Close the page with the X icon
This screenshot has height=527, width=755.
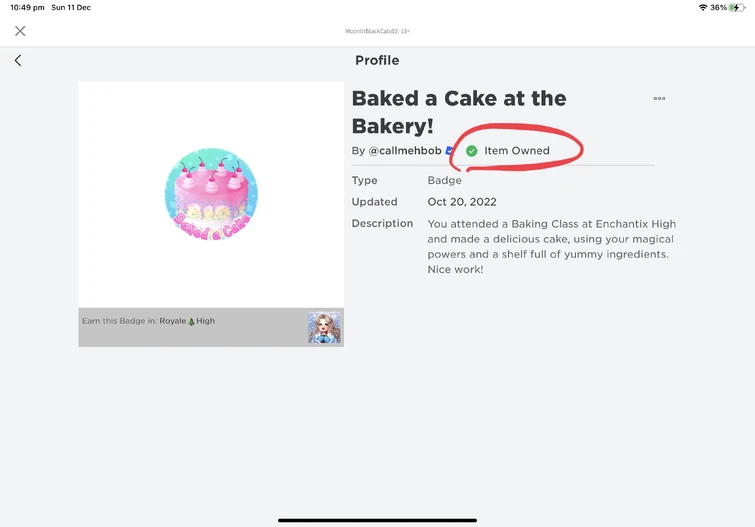click(20, 31)
